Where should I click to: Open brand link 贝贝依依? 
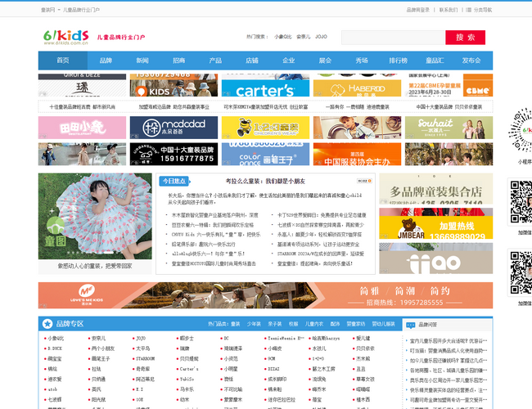coord(365,348)
